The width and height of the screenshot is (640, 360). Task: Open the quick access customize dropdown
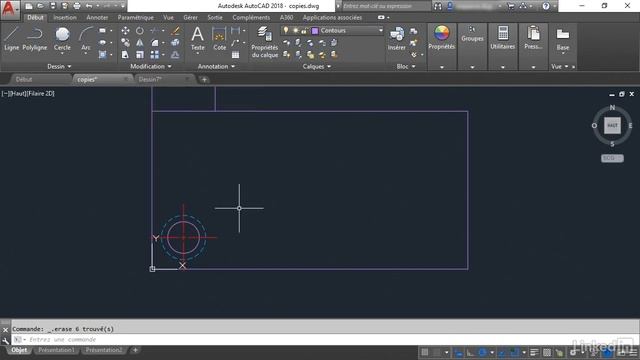point(122,6)
